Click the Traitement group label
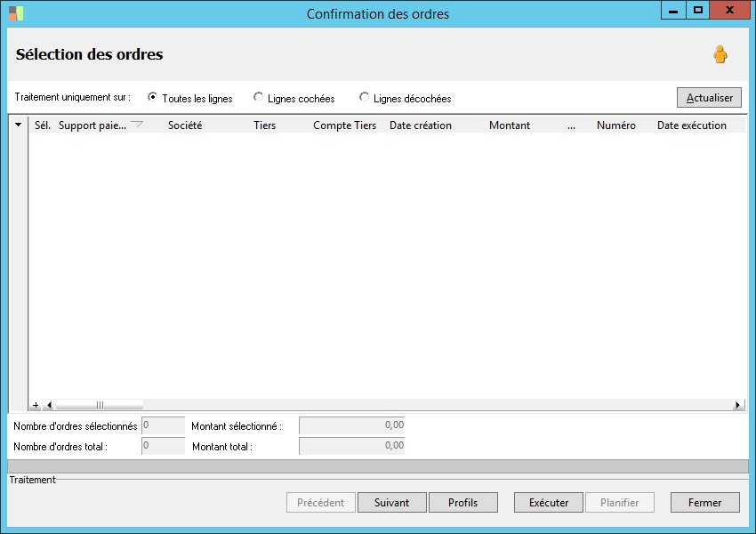 pyautogui.click(x=32, y=480)
